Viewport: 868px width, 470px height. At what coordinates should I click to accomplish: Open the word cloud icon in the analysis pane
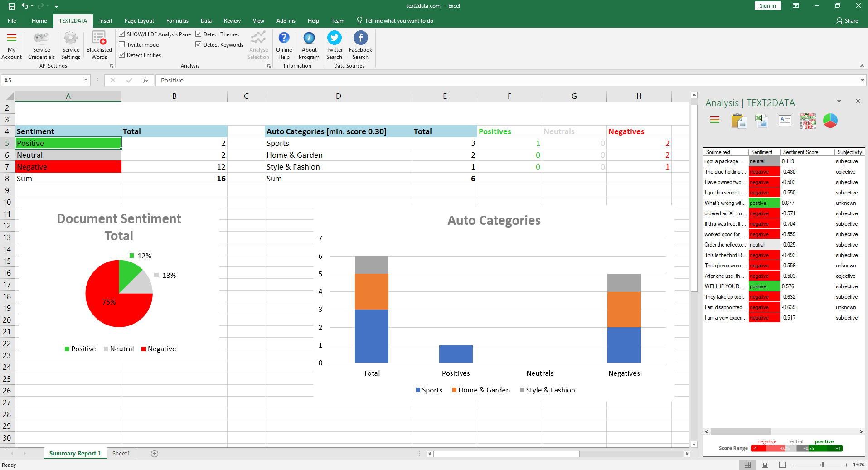[x=808, y=121]
